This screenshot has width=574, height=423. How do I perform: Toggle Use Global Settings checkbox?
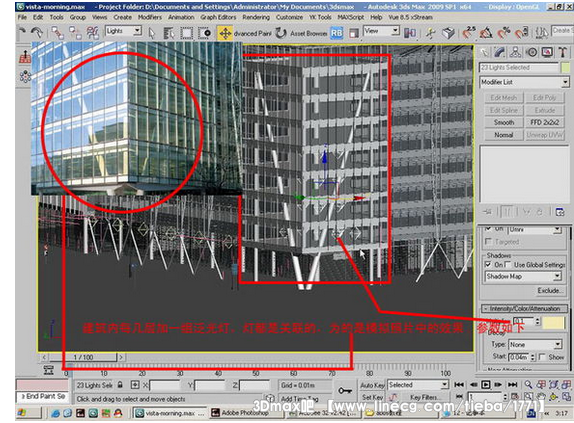click(508, 264)
